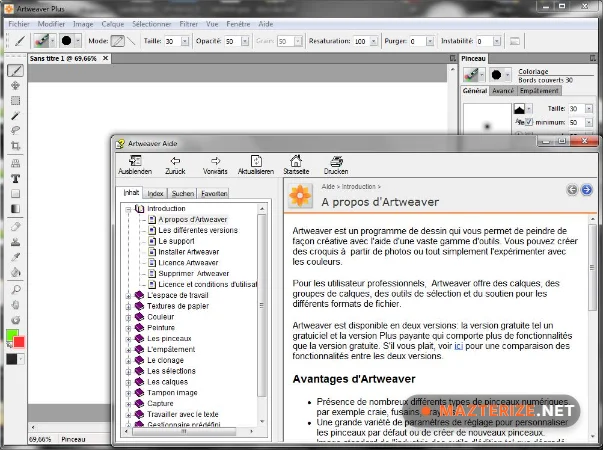Open Opacité dropdown arrow
603x450 pixels.
point(245,41)
